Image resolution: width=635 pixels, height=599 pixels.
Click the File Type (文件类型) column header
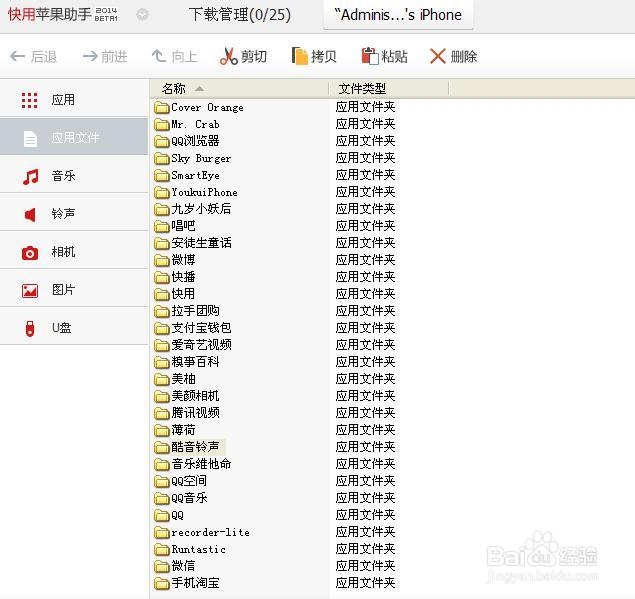coord(389,88)
